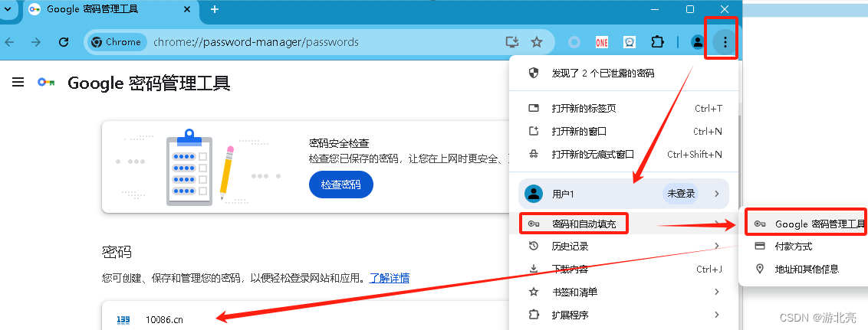Select 地址和其他信息 in submenu
The image size is (868, 330).
click(x=805, y=270)
